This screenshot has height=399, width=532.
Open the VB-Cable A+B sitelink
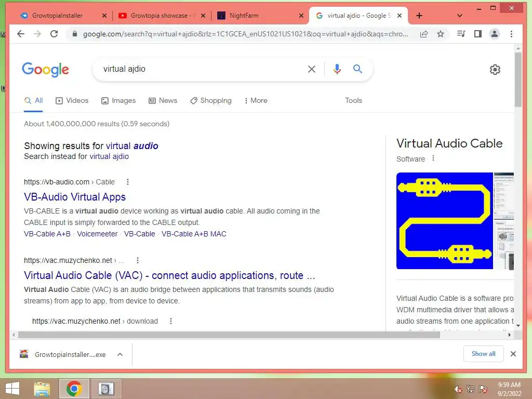47,234
